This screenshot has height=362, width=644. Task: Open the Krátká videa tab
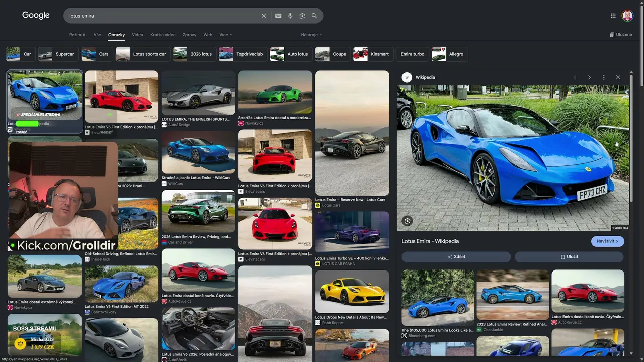pyautogui.click(x=163, y=35)
